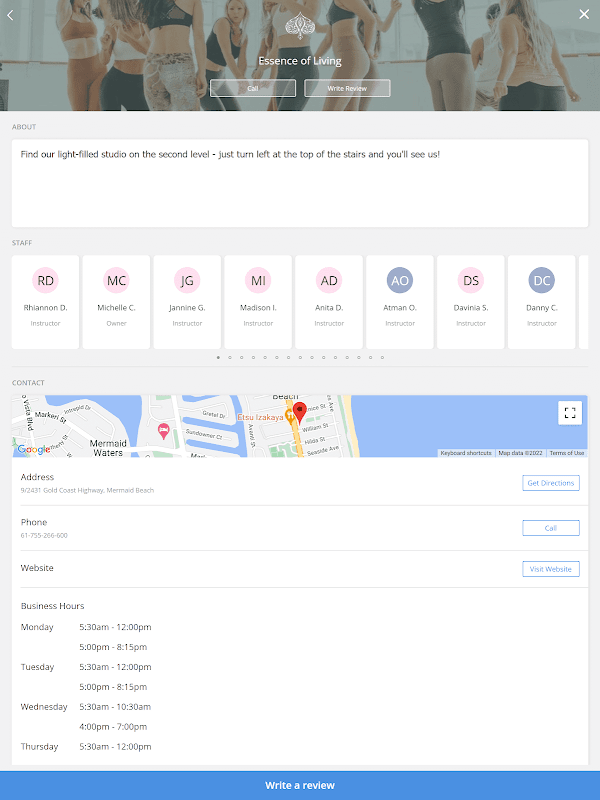Open Terms of Use map link
The image size is (600, 800).
[x=567, y=453]
